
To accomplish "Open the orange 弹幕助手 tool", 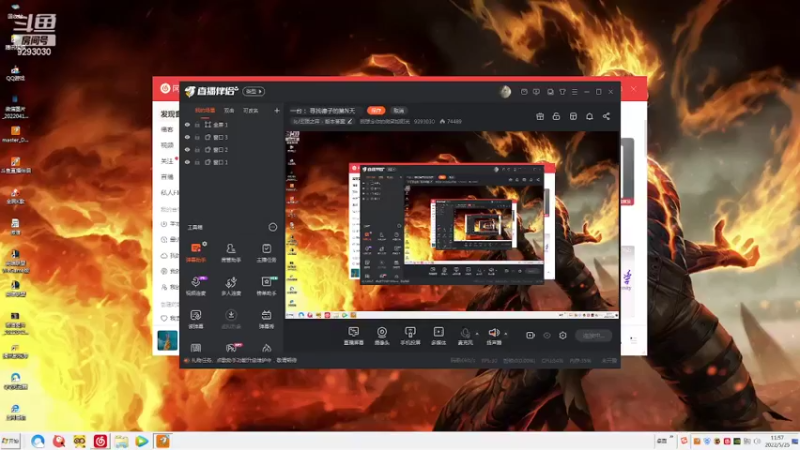I will point(196,253).
